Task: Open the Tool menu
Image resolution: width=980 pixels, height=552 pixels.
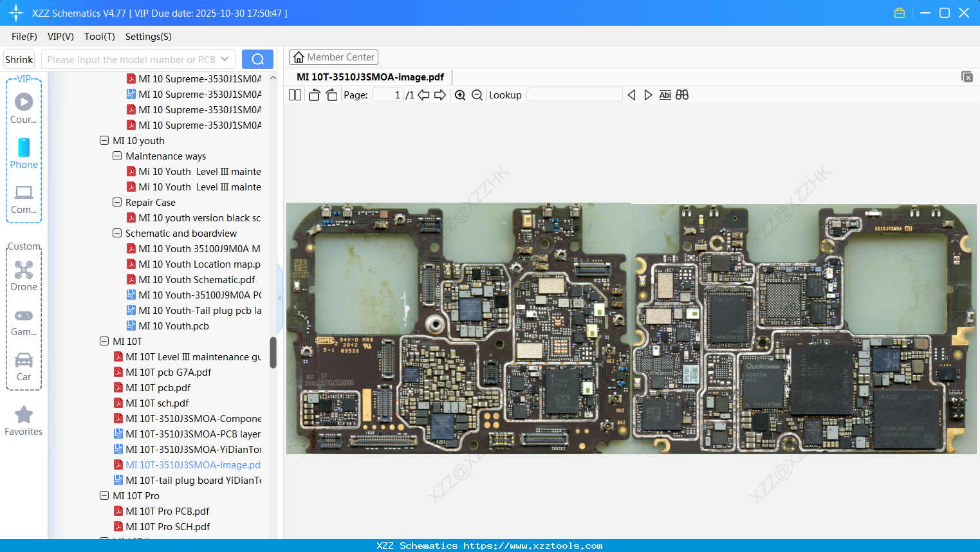Action: 99,37
